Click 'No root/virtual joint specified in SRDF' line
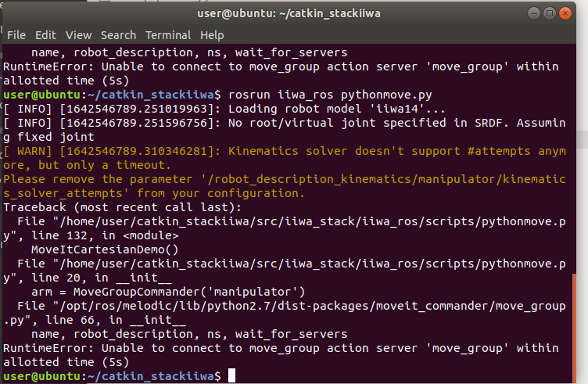This screenshot has width=588, height=384. 285,123
